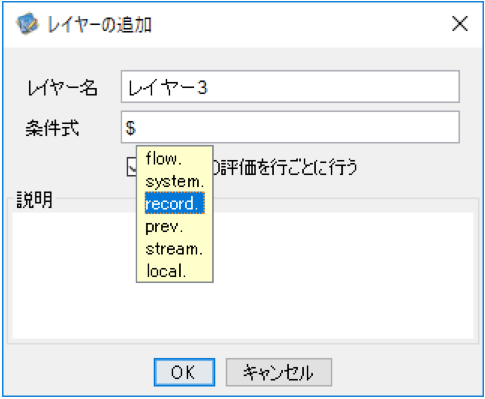Click the 説明 group label
The image size is (485, 399).
[35, 199]
